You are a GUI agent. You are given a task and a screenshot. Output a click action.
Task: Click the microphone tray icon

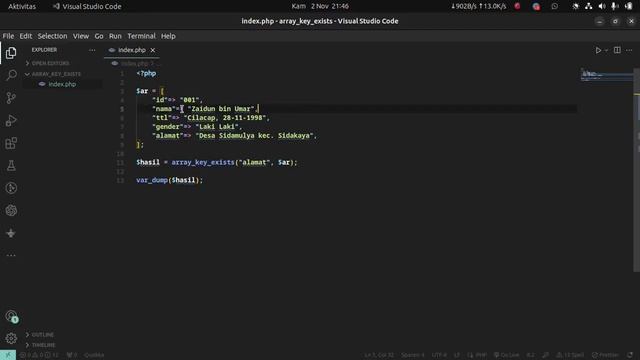tap(614, 6)
